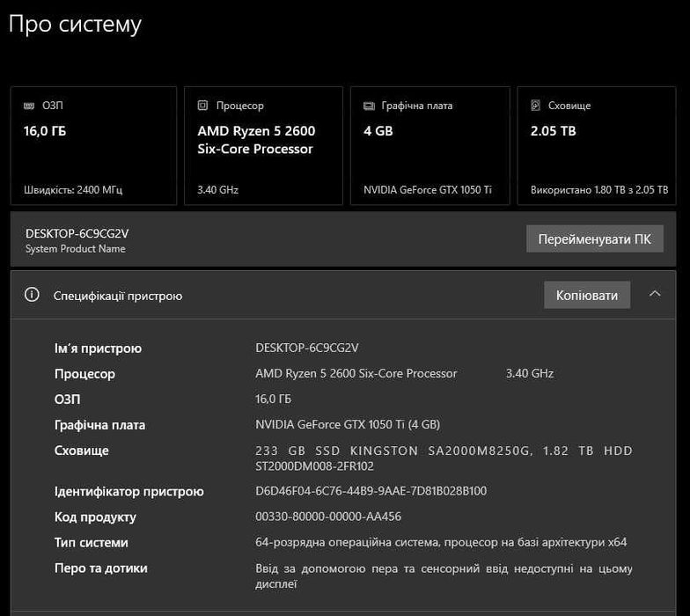Screen dimensions: 690x616
Task: Click Графічна плата label in specifications list
Action: 100,425
